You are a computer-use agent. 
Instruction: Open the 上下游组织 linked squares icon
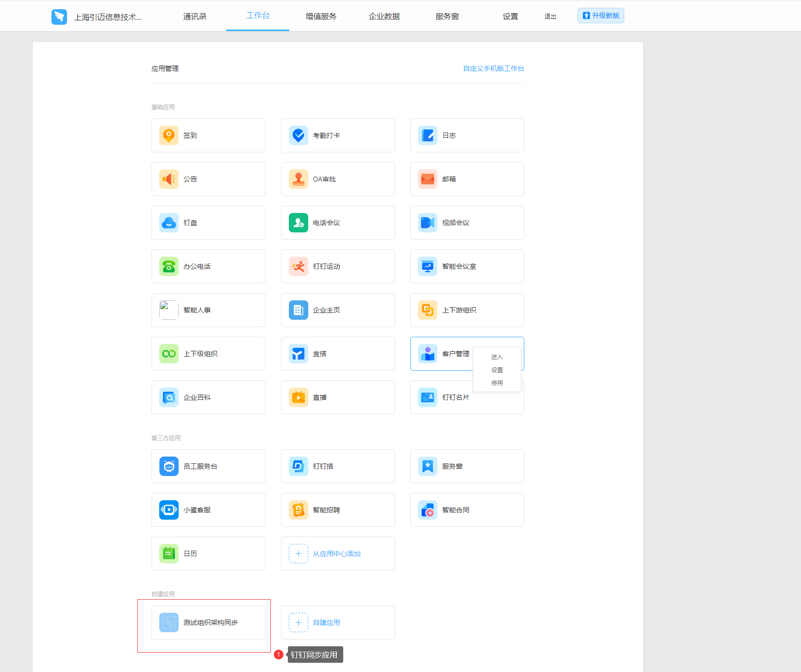(x=428, y=310)
